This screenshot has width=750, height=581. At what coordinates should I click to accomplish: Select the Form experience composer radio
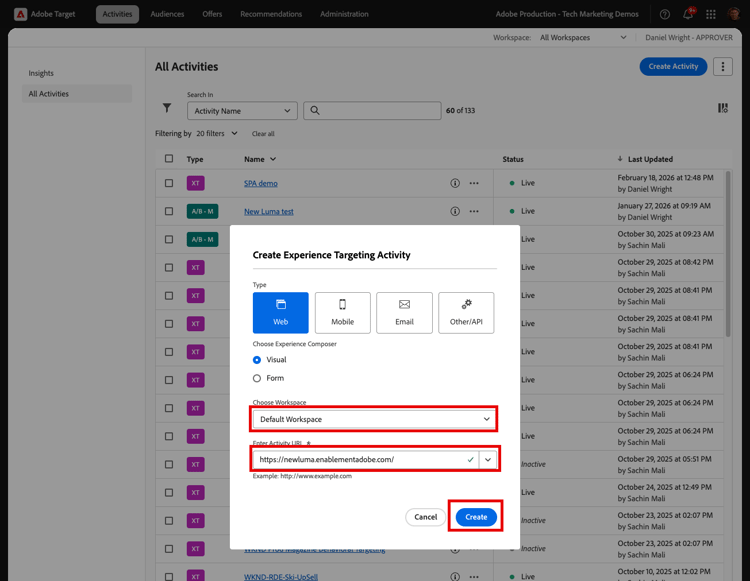click(x=257, y=378)
